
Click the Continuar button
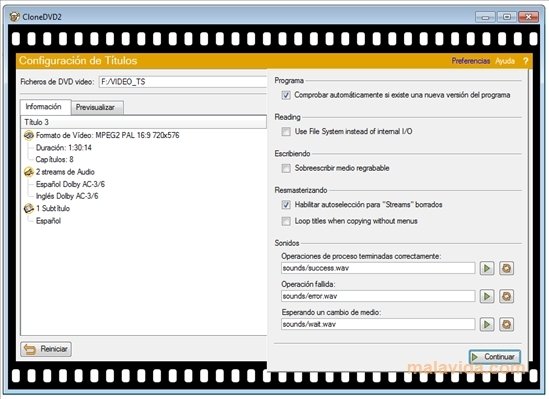pos(495,357)
